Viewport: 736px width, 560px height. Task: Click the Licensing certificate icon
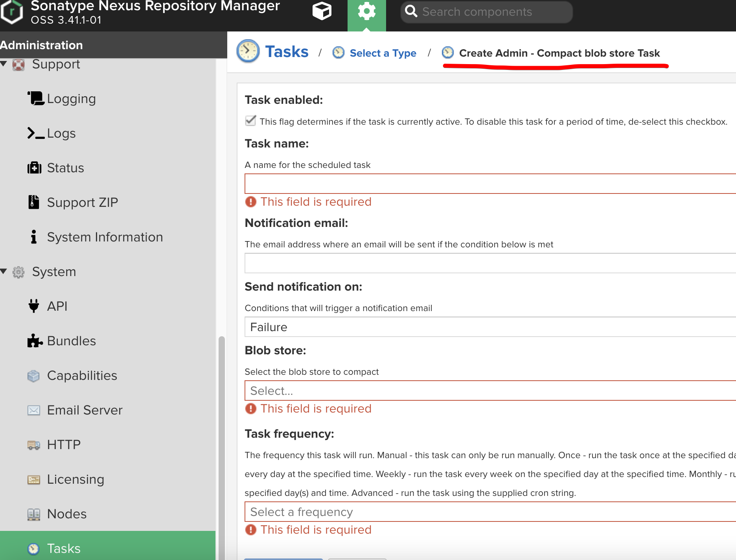tap(34, 479)
